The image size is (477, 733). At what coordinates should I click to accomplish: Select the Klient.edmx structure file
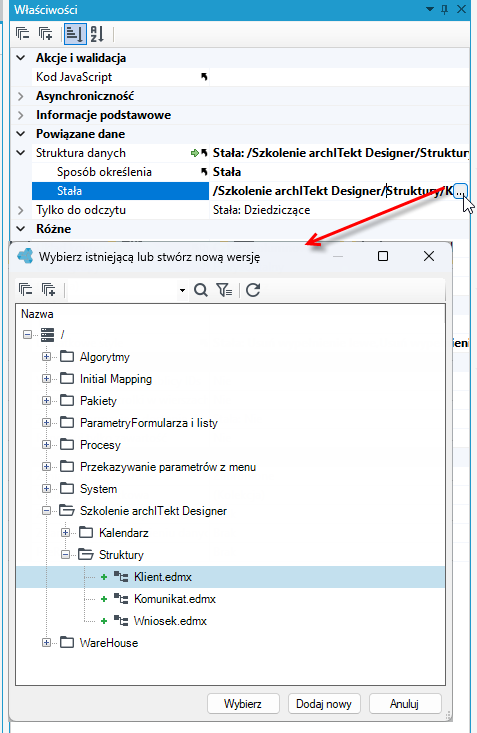[163, 577]
